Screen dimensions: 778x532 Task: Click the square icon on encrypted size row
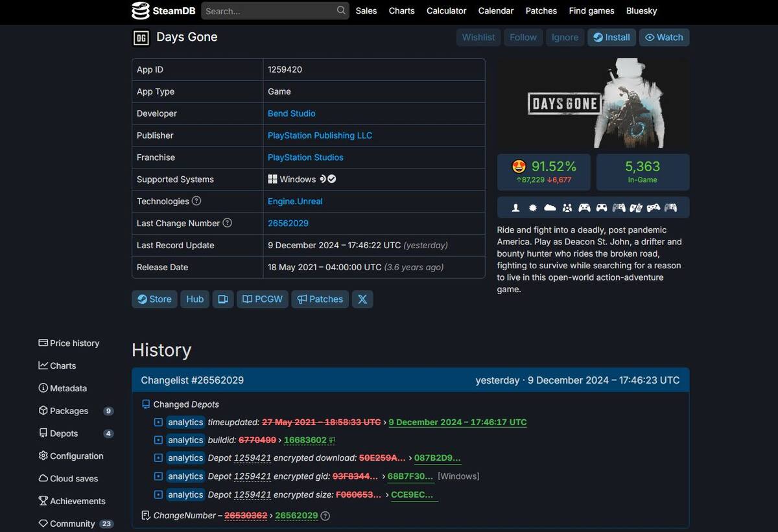[x=158, y=494]
